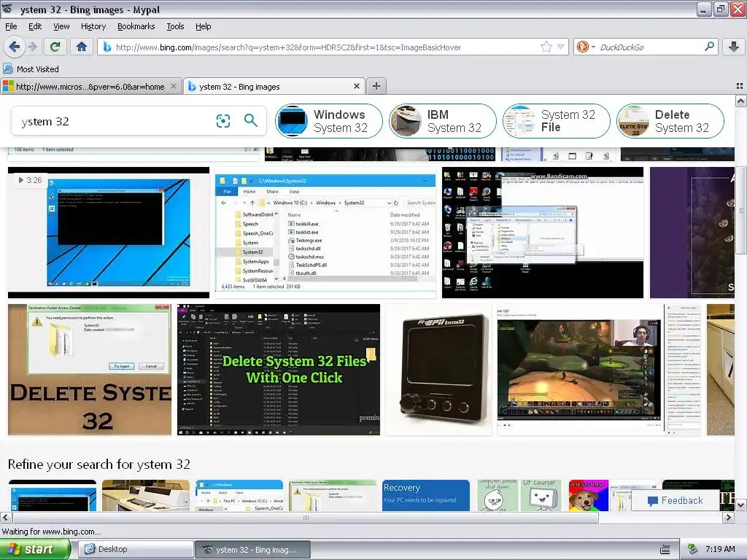Open the Bandicam desktop screenshot result

pyautogui.click(x=543, y=233)
